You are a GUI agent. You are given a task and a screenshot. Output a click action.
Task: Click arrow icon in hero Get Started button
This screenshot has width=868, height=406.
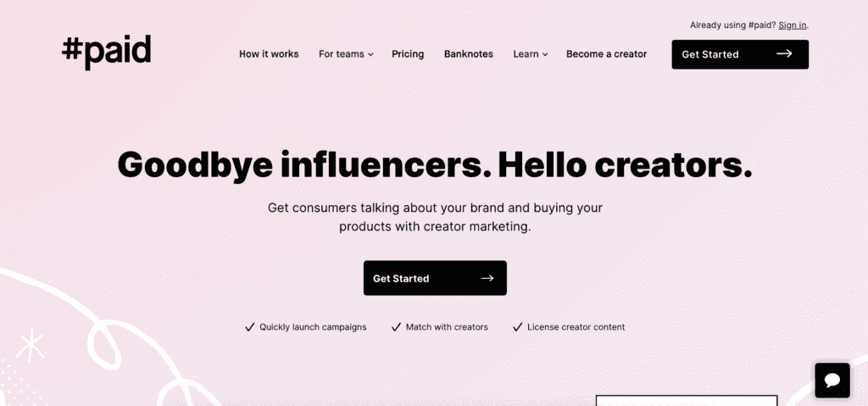pyautogui.click(x=487, y=278)
